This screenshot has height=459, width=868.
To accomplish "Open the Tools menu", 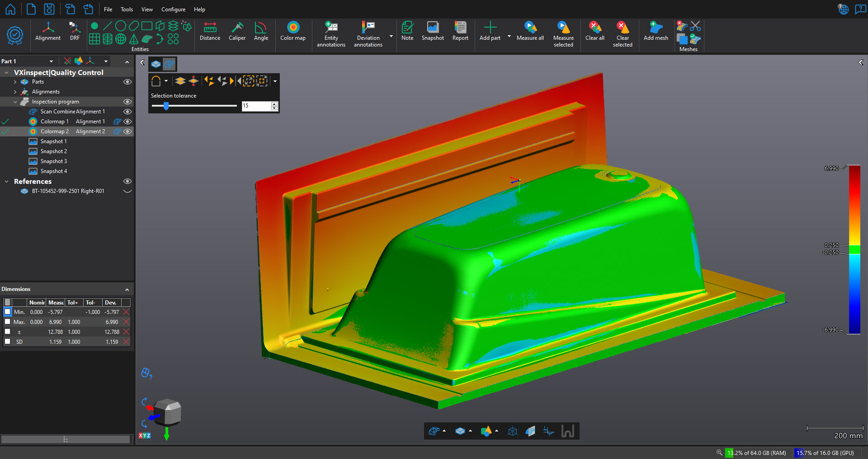I will (x=127, y=9).
